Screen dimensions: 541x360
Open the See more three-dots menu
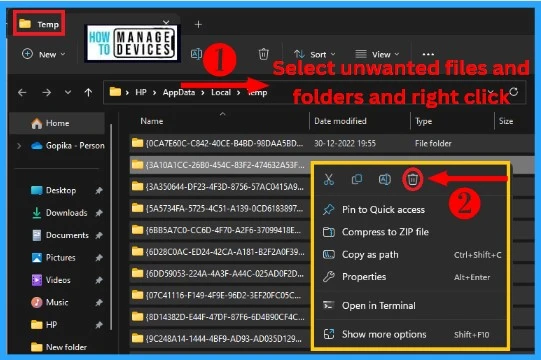click(x=428, y=54)
